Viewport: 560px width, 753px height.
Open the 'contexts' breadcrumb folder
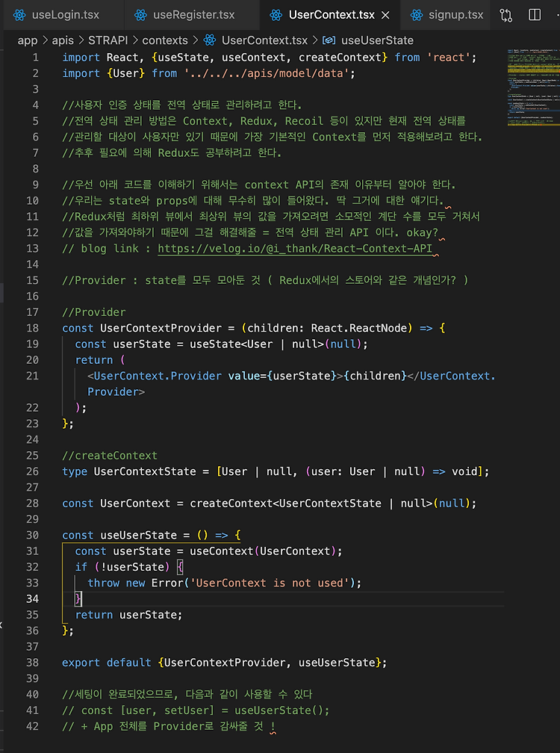(165, 40)
